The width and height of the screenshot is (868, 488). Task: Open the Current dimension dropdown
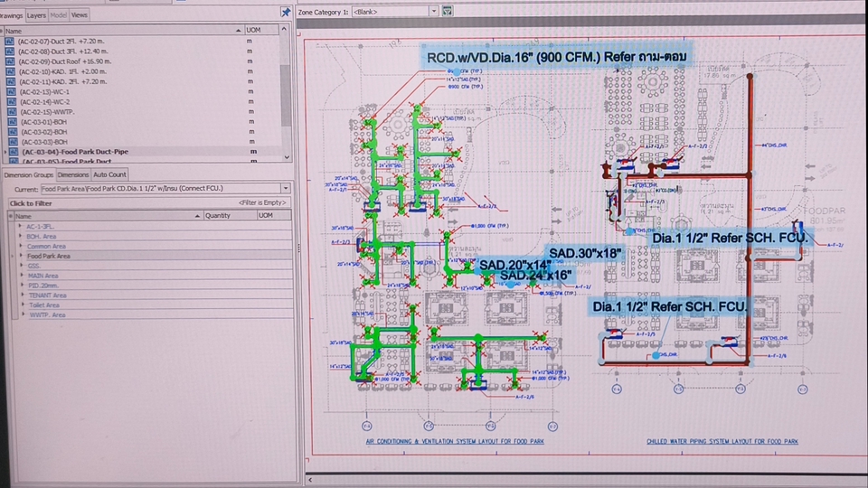point(286,188)
